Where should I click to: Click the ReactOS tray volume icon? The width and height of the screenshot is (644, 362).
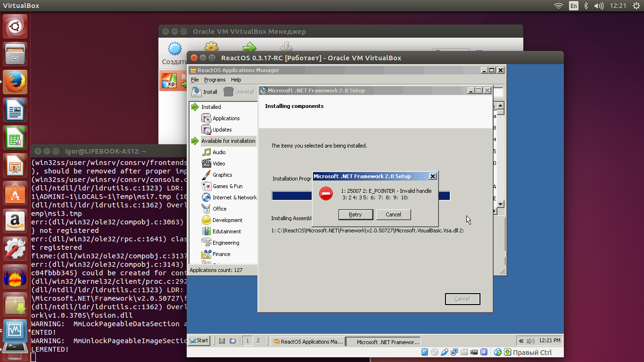531,341
